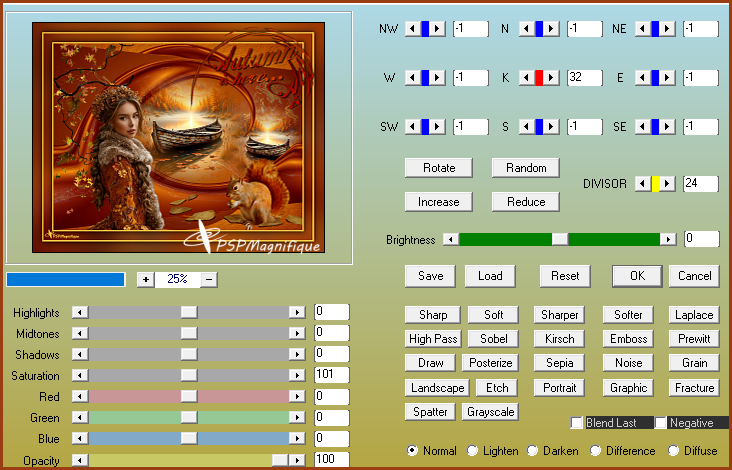
Task: Click the Increase button
Action: [439, 202]
